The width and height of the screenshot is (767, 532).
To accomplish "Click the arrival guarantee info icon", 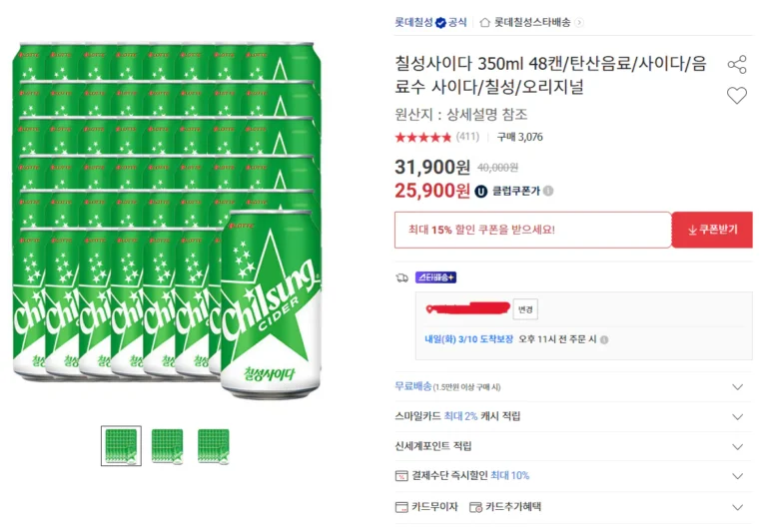I will [x=604, y=339].
